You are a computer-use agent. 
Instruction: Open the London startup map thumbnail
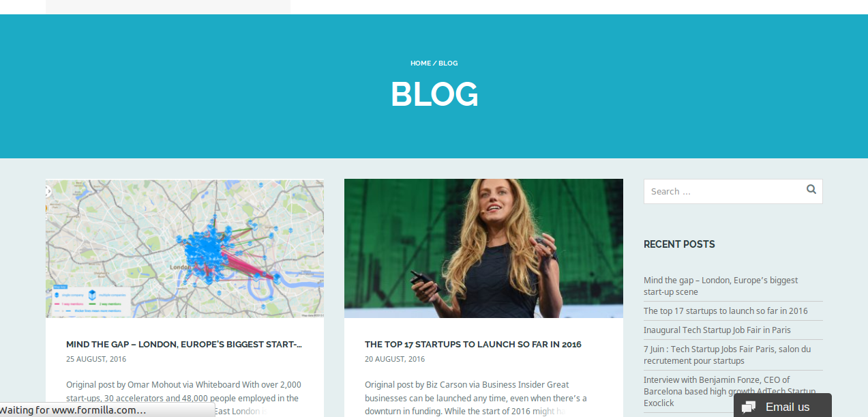(185, 248)
